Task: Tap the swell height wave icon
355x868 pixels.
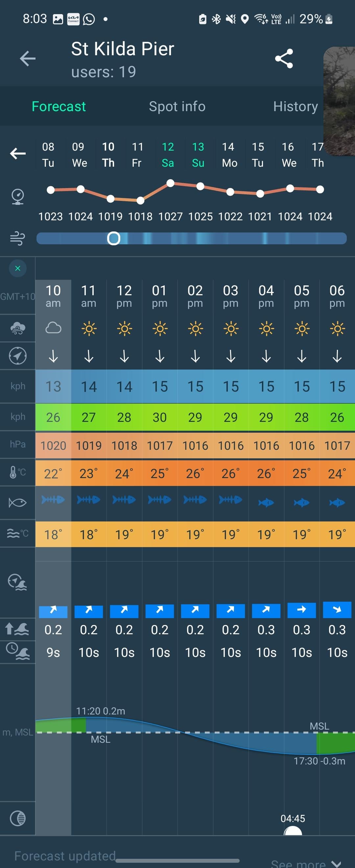Action: click(x=17, y=629)
